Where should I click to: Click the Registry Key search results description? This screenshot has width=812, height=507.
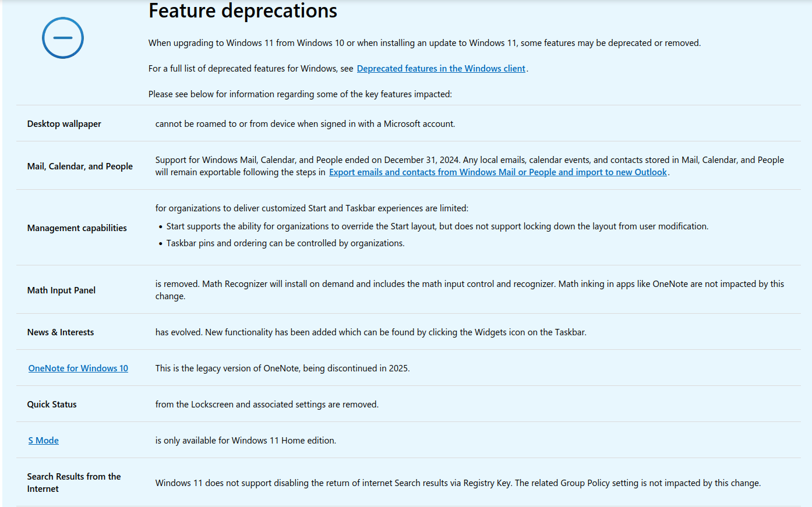coord(458,483)
